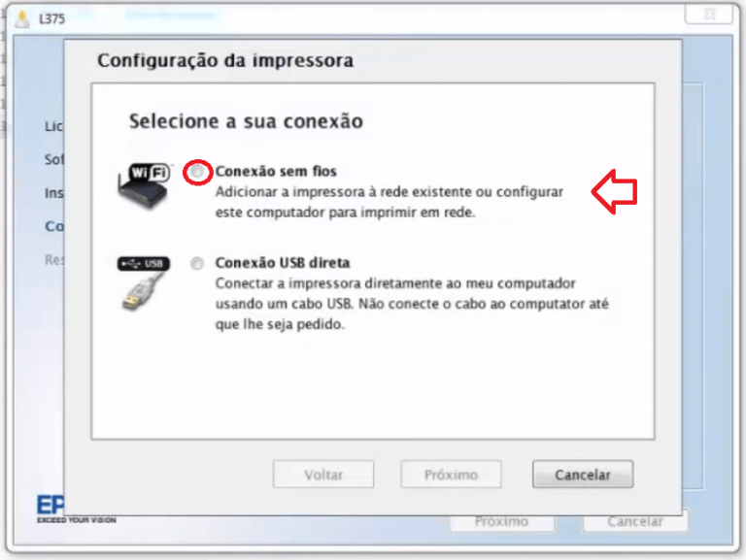Screen dimensions: 746x560
Task: Open the 'Lic' step in sidebar
Action: 53,126
